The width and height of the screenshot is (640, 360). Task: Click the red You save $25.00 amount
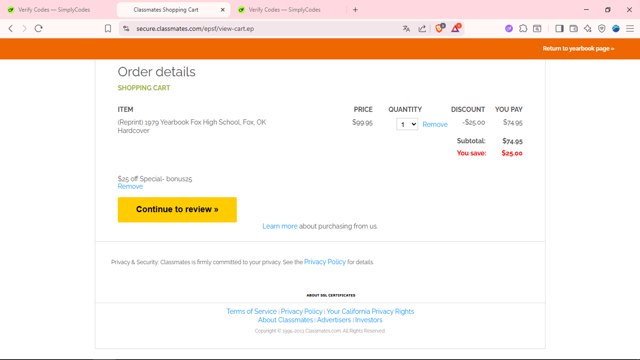tap(512, 153)
